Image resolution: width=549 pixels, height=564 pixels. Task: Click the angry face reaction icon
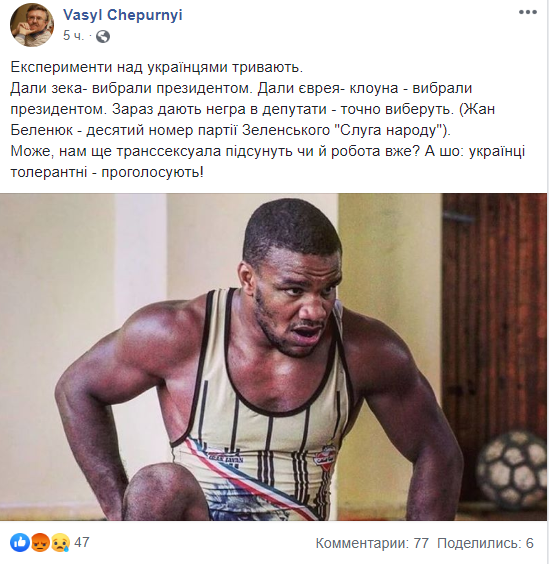(40, 542)
